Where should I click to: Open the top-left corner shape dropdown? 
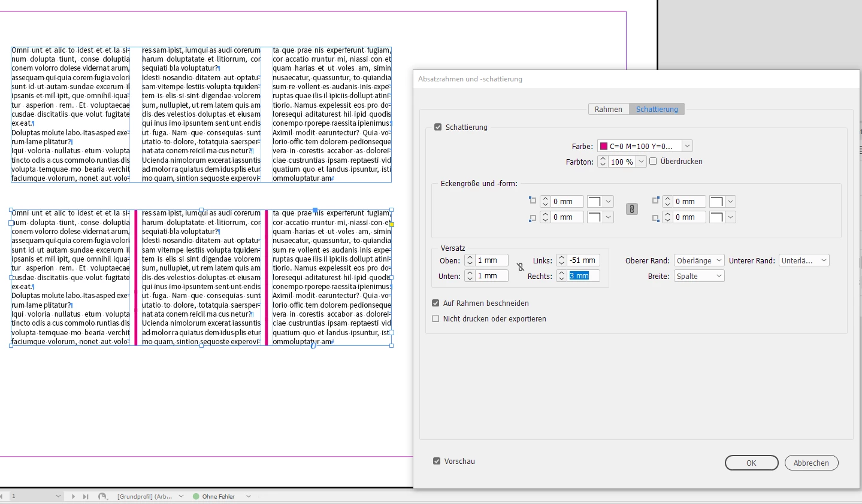tap(609, 202)
